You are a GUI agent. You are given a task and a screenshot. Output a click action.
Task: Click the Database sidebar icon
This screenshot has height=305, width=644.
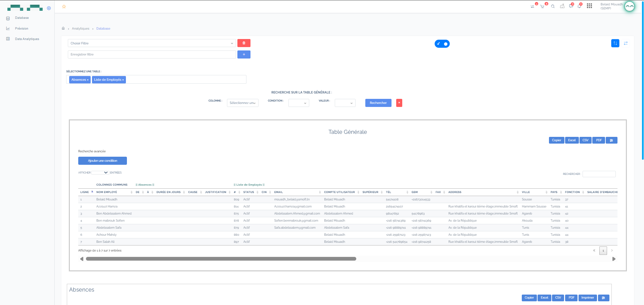click(x=8, y=18)
